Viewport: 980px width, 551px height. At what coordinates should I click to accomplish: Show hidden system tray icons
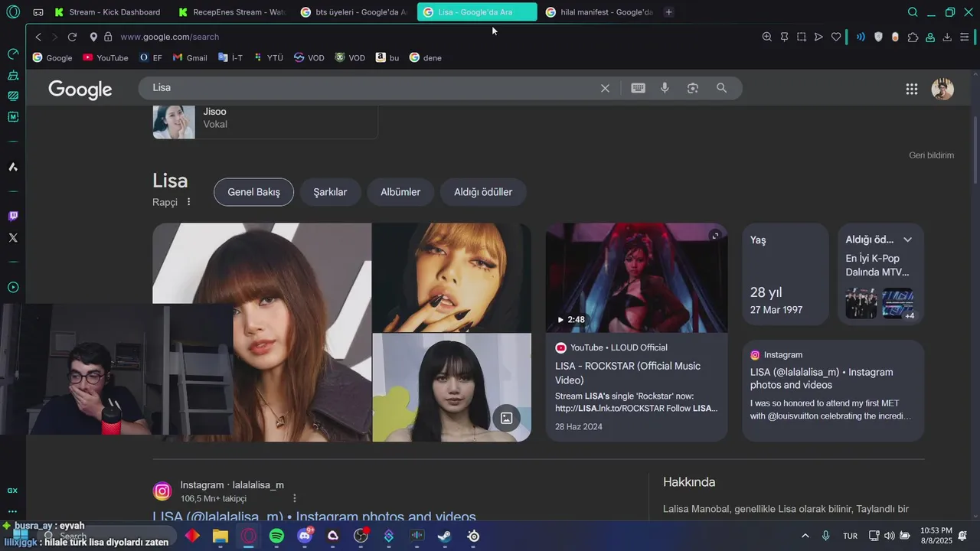805,536
